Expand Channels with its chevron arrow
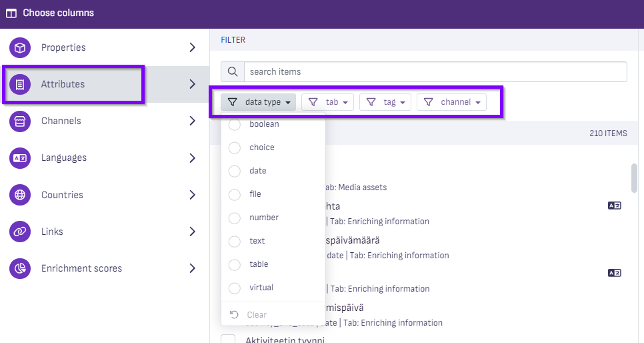The height and width of the screenshot is (343, 644). tap(192, 121)
